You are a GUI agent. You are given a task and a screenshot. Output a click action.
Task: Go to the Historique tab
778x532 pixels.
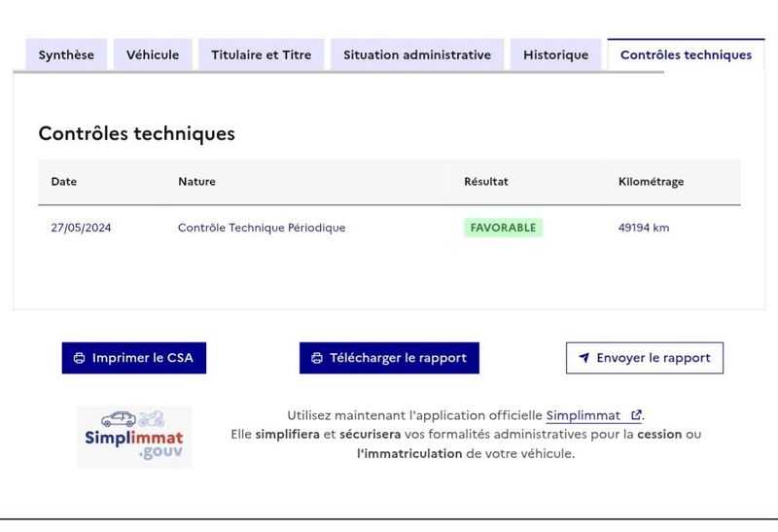click(555, 54)
